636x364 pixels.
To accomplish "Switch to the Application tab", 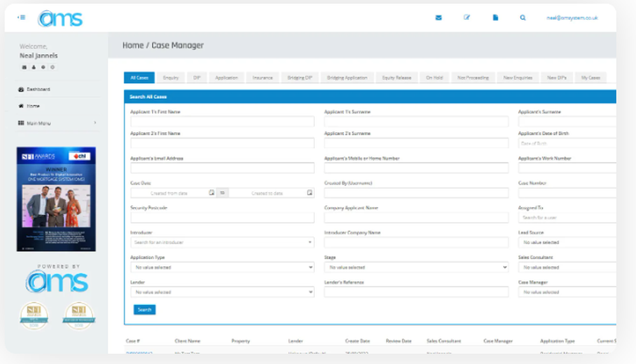I will point(226,78).
